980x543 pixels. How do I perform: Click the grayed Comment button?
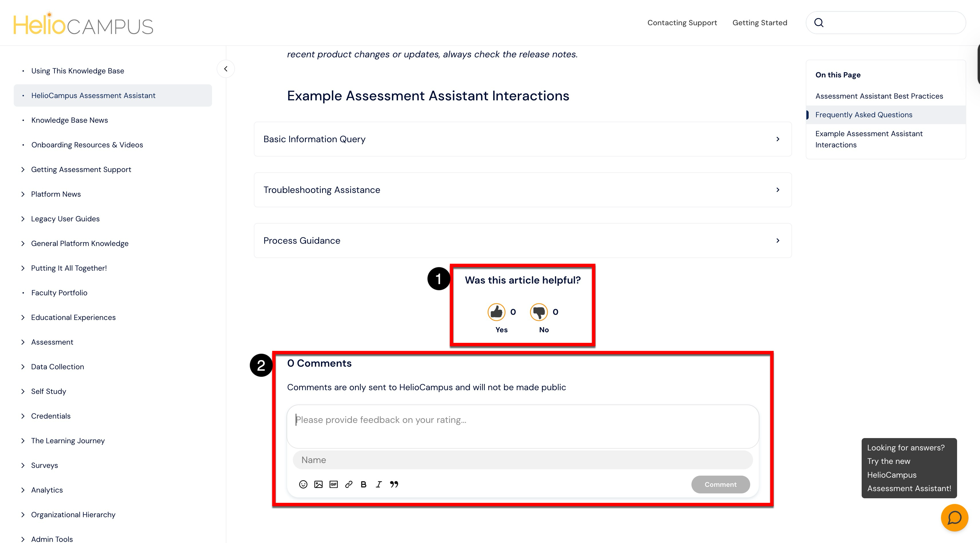point(720,484)
